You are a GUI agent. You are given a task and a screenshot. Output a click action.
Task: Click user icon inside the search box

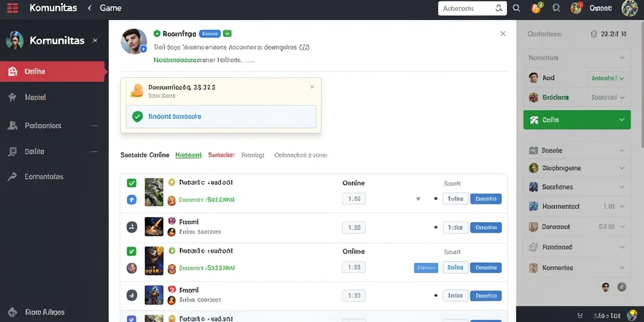pyautogui.click(x=499, y=8)
